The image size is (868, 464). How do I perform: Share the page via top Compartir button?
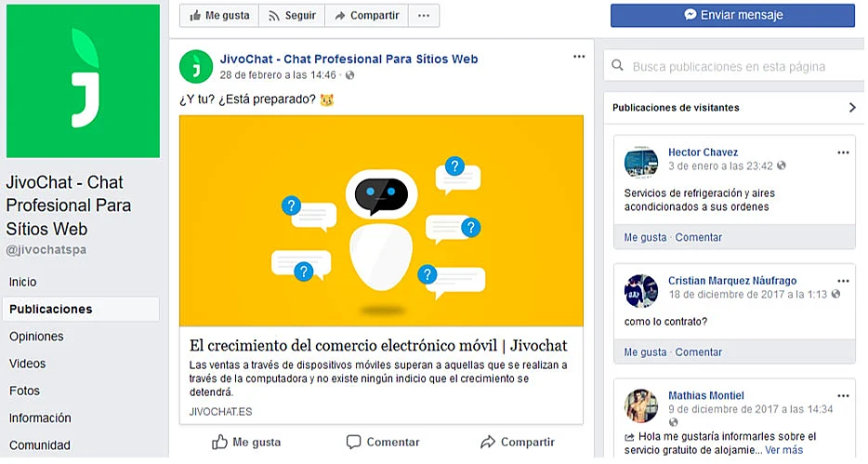366,16
